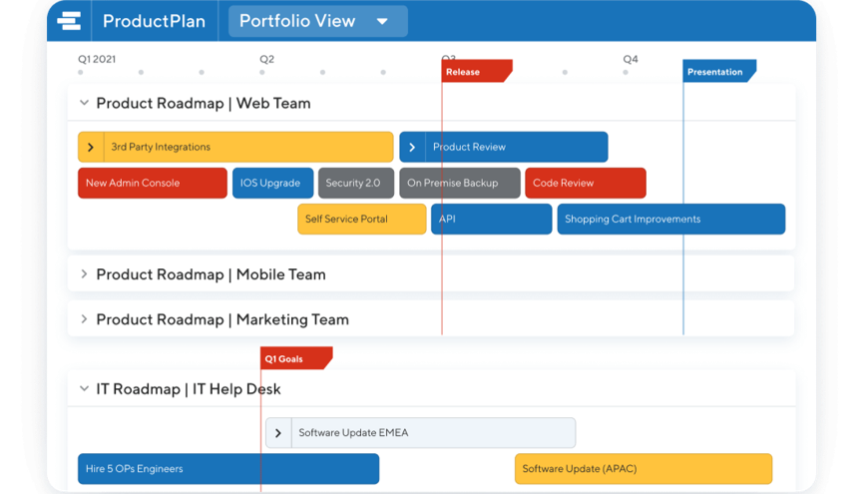Viewport: 868px width, 494px height.
Task: Expand the Product Roadmap Marketing Team section
Action: pyautogui.click(x=85, y=320)
